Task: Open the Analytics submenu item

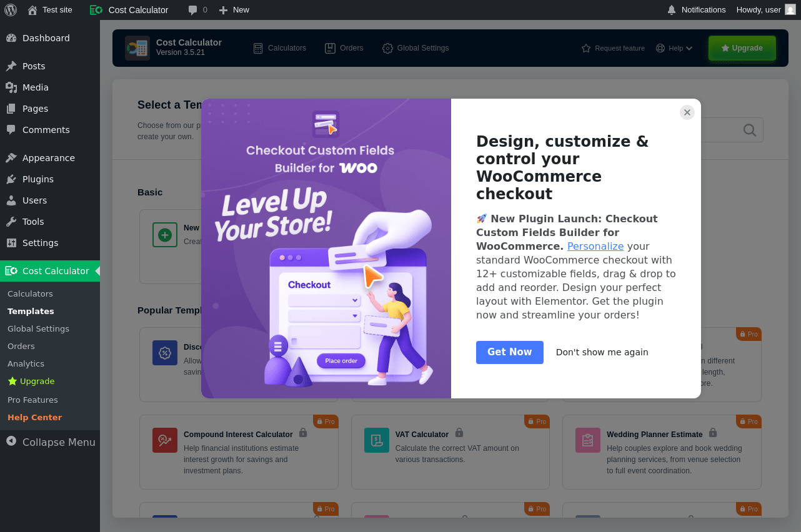Action: tap(26, 363)
